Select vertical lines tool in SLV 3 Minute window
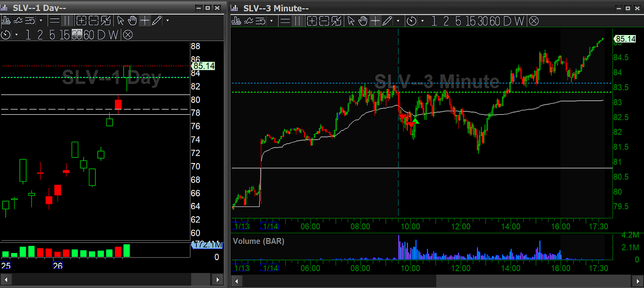 pyautogui.click(x=297, y=20)
